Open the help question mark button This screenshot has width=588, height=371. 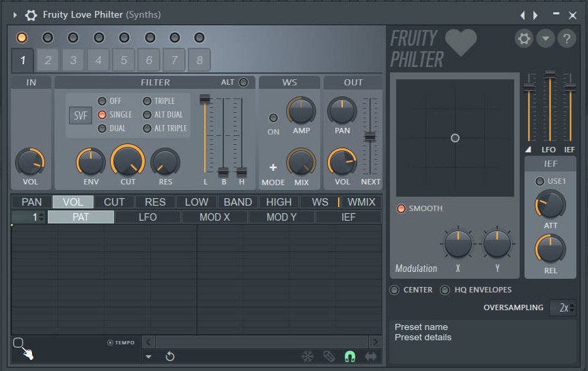(x=567, y=38)
